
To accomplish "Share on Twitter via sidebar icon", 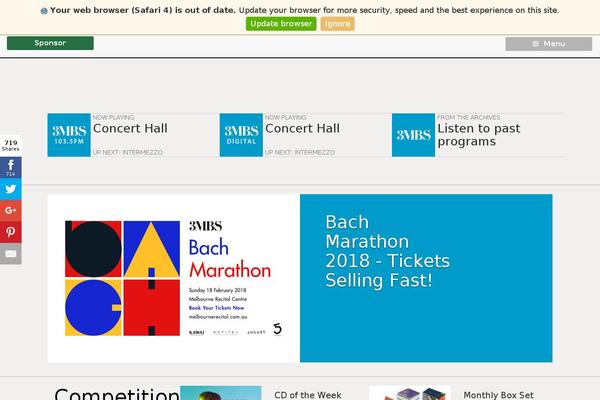I will click(11, 189).
